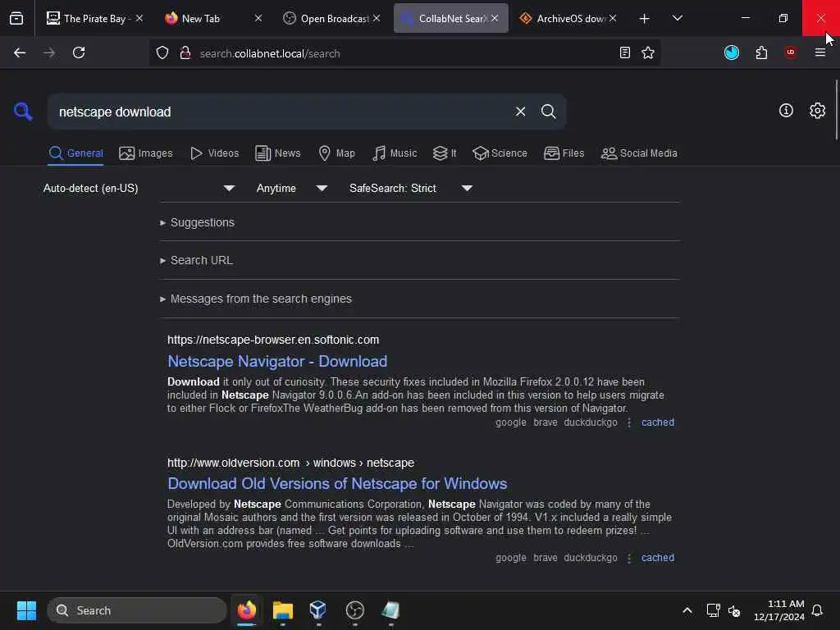This screenshot has height=630, width=840.
Task: Click the site security padlock icon
Action: 185,53
